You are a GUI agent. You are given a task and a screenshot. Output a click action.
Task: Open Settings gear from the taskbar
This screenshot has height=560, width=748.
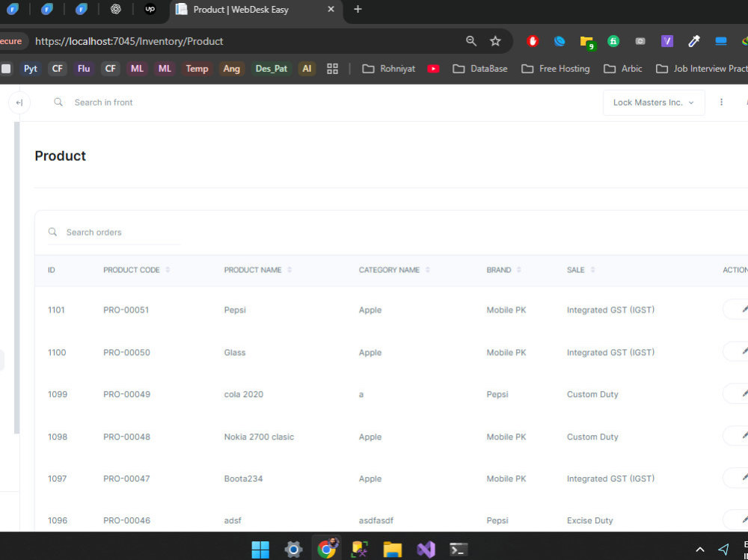pos(293,549)
